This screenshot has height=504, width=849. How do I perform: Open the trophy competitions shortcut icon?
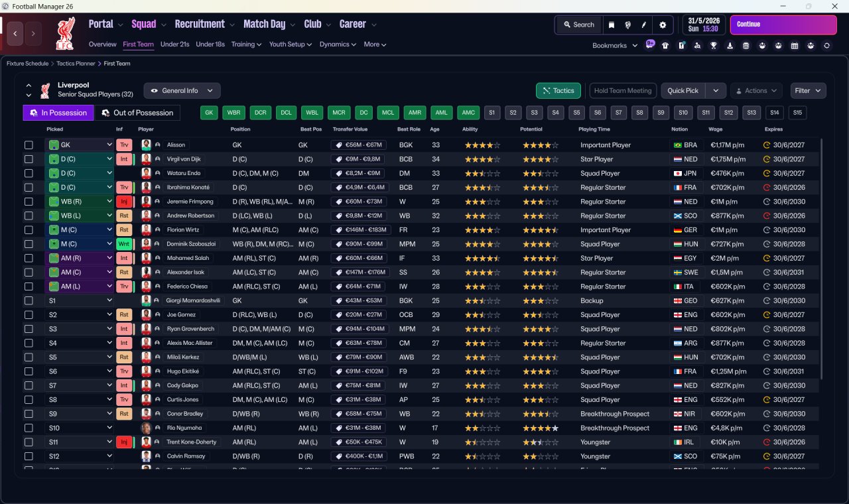click(714, 46)
